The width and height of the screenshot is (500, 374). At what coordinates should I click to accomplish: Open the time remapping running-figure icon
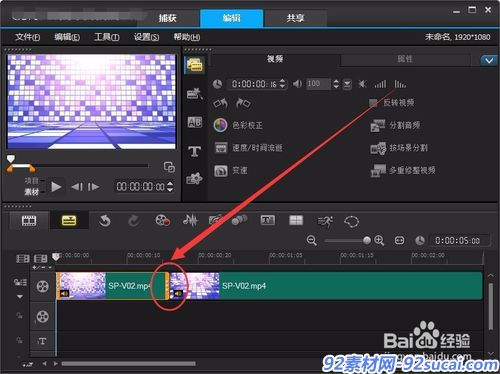[325, 221]
